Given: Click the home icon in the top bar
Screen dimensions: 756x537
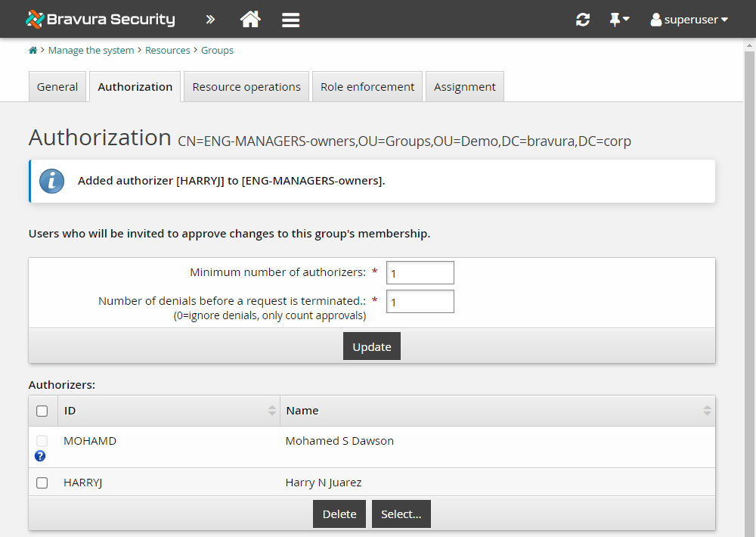Looking at the screenshot, I should point(250,19).
